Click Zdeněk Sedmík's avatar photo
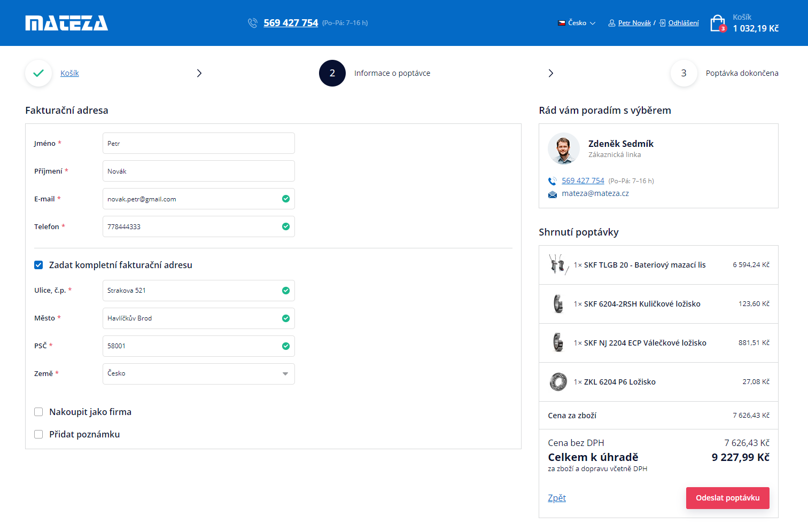 pos(564,148)
